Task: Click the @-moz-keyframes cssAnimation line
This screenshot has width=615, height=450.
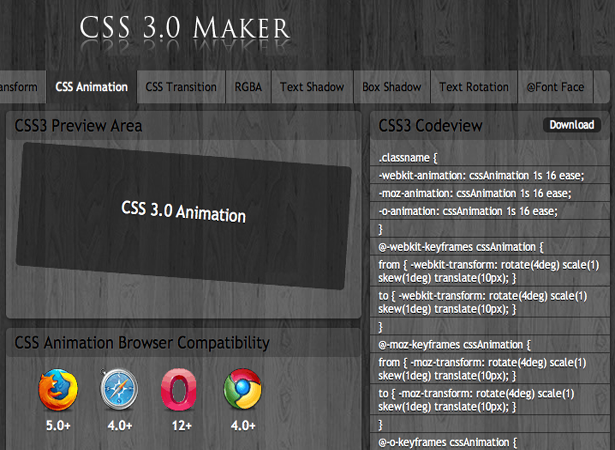Action: [x=490, y=344]
